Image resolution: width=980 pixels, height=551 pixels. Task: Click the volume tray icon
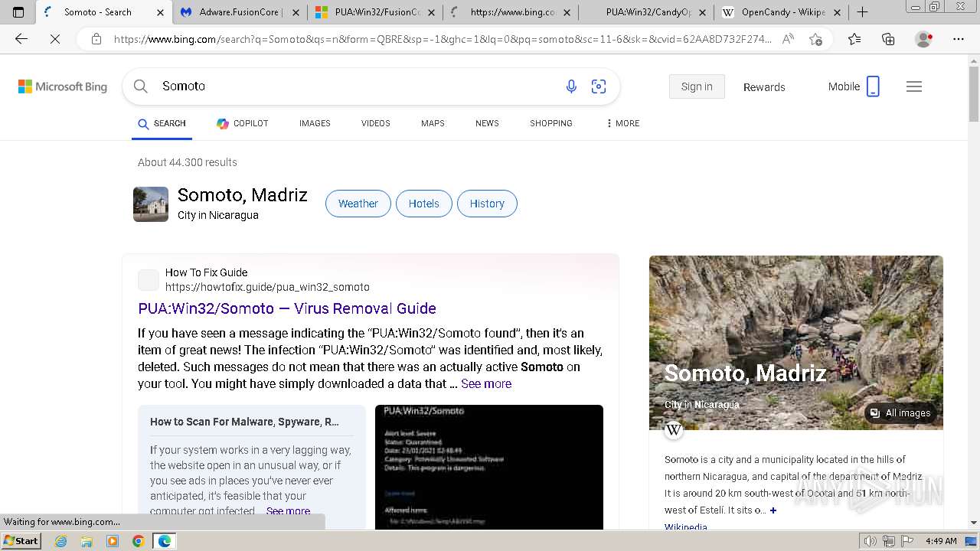pyautogui.click(x=871, y=541)
